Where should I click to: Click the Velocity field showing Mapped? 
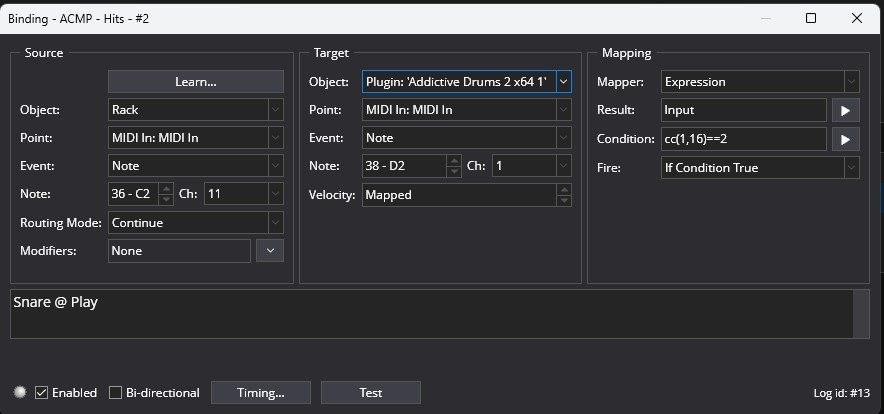[x=459, y=195]
